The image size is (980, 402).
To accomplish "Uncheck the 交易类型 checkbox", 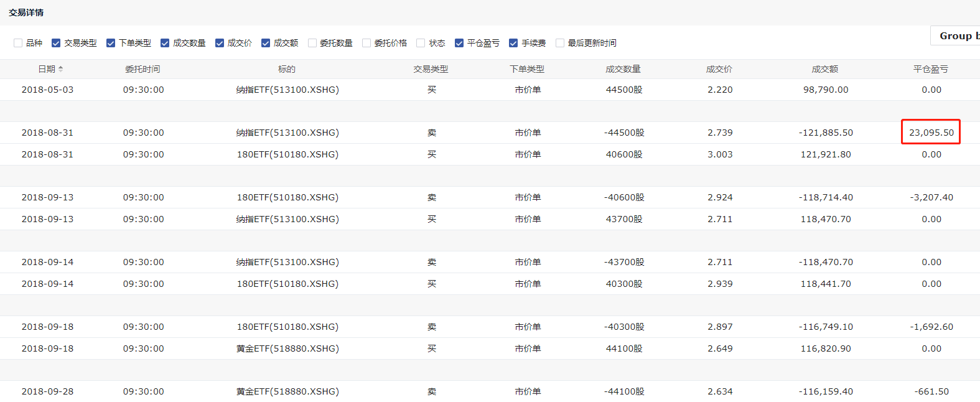I will tap(56, 43).
